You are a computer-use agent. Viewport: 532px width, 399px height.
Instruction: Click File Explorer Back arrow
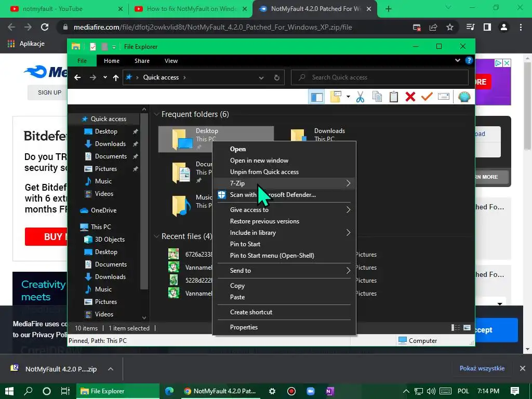[x=77, y=77]
